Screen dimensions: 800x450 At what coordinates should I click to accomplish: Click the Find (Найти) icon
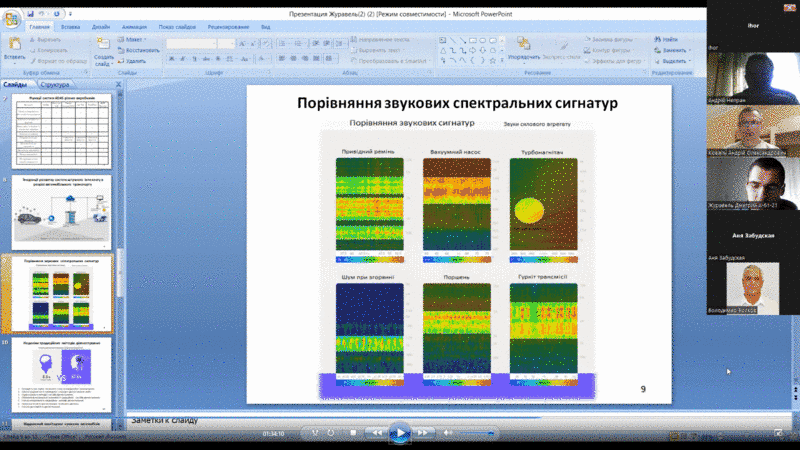pos(663,39)
